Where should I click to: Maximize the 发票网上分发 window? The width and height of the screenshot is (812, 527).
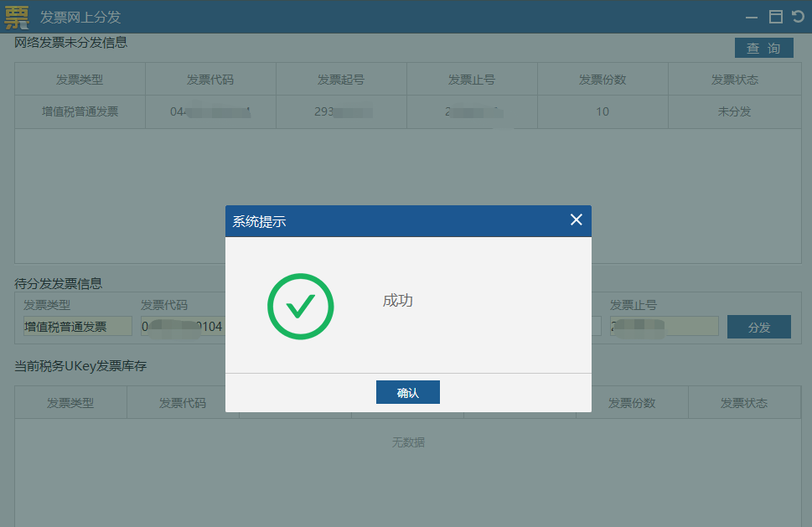(776, 17)
